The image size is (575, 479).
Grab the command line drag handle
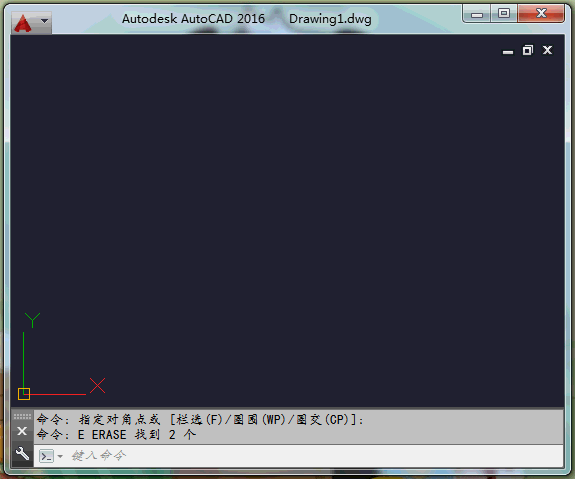pos(22,416)
